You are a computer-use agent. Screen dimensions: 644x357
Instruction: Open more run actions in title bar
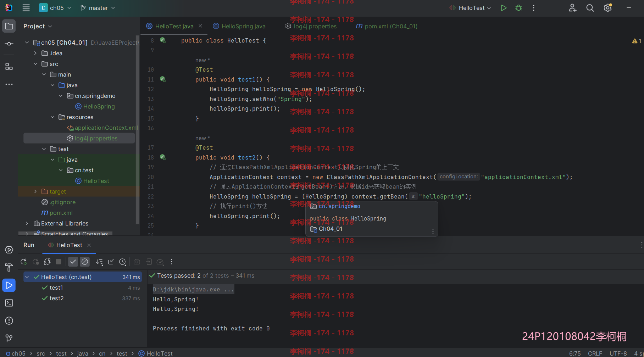click(x=534, y=8)
